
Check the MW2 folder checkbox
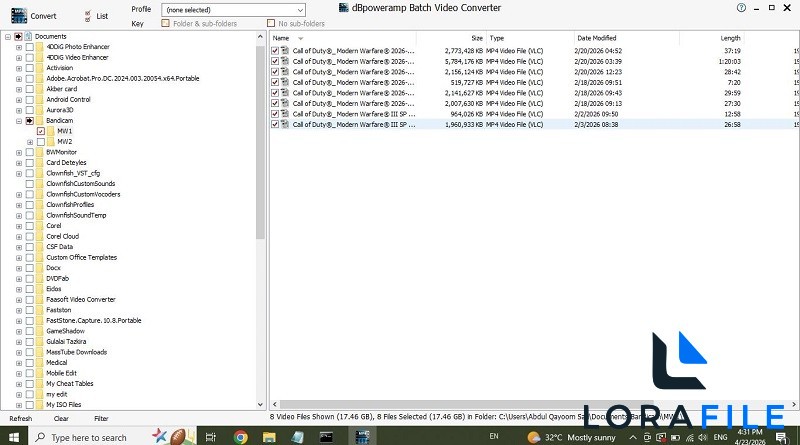point(41,142)
